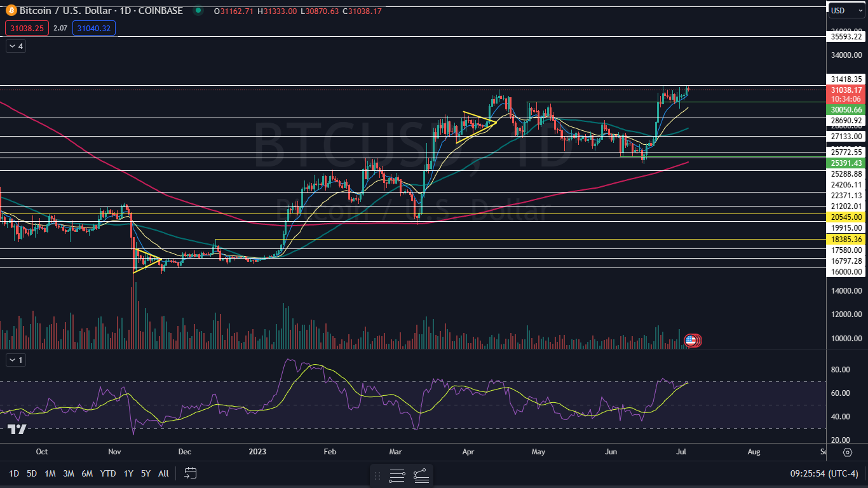Open chart settings hexagon gear icon
868x488 pixels.
click(x=848, y=452)
